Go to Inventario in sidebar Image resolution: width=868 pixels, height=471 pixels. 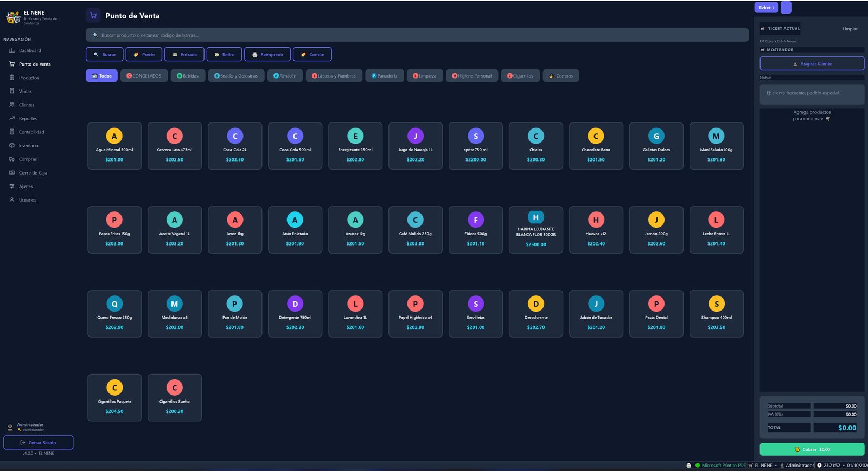(28, 145)
